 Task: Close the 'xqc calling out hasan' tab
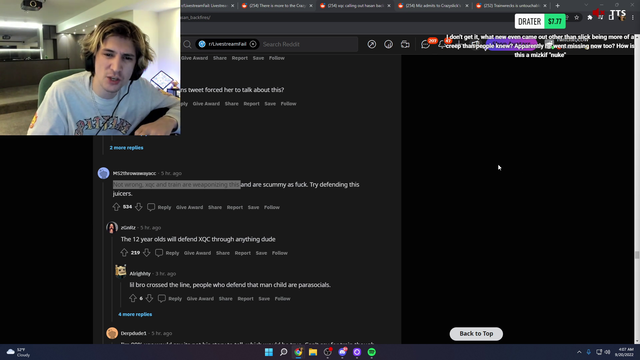389,6
